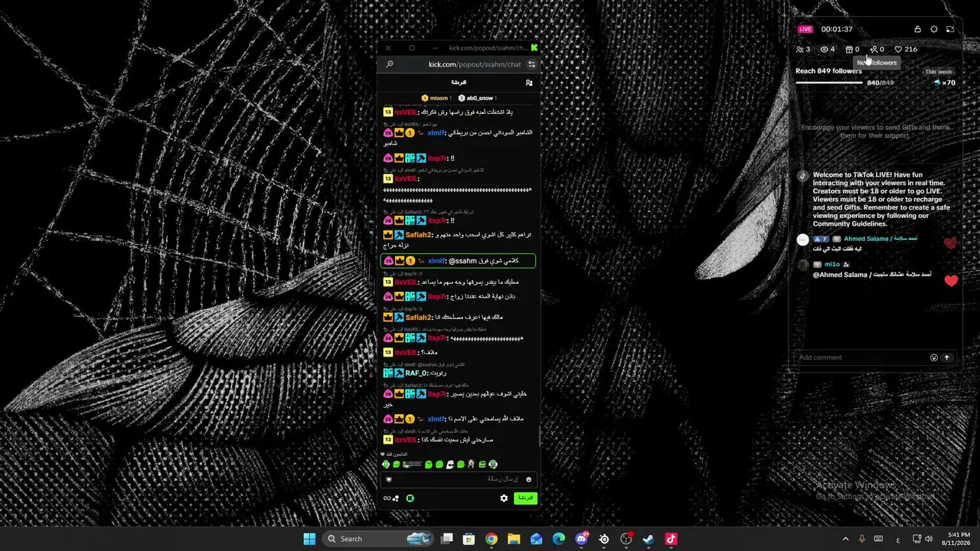Screen dimensions: 980x551
Task: Click Ahmed Salama's avatar in TikTok chat
Action: [802, 240]
